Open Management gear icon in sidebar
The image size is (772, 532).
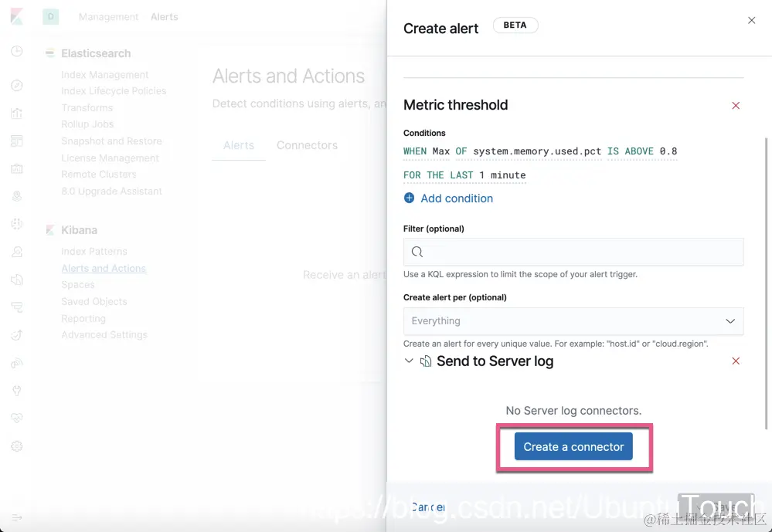click(x=17, y=446)
